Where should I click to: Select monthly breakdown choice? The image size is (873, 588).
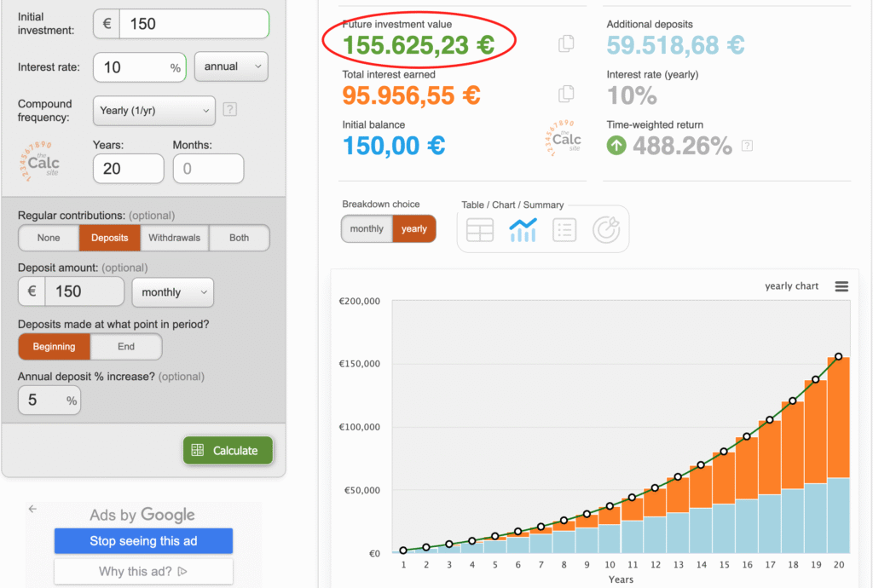(x=367, y=229)
